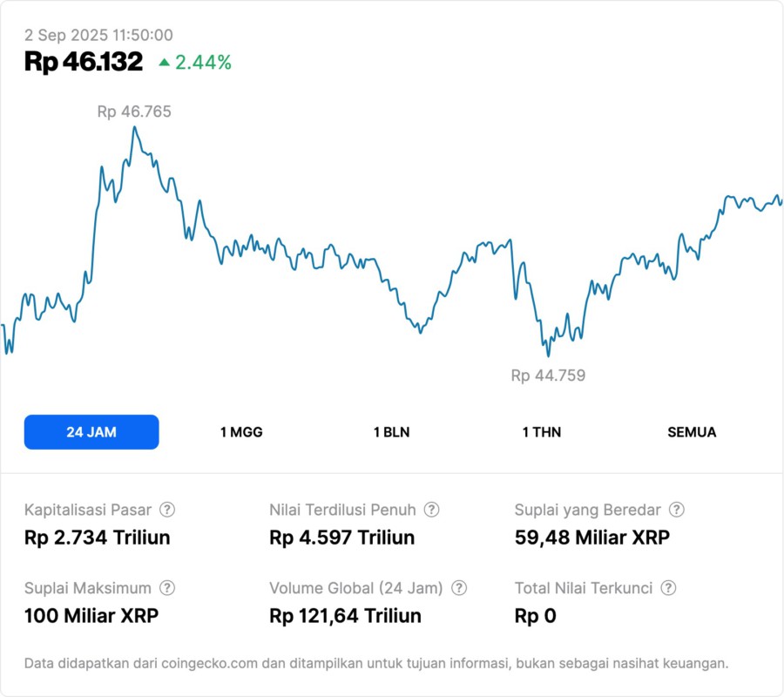Click the Rp 46.132 current price

84,62
